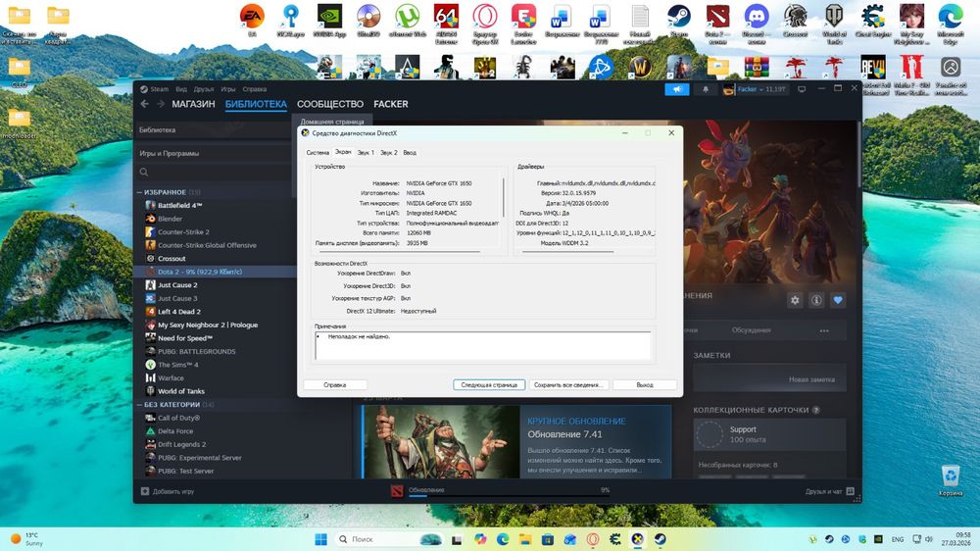980x551 pixels.
Task: Collapse the ИЗБРАННОЕ category in Steam library
Action: point(139,192)
